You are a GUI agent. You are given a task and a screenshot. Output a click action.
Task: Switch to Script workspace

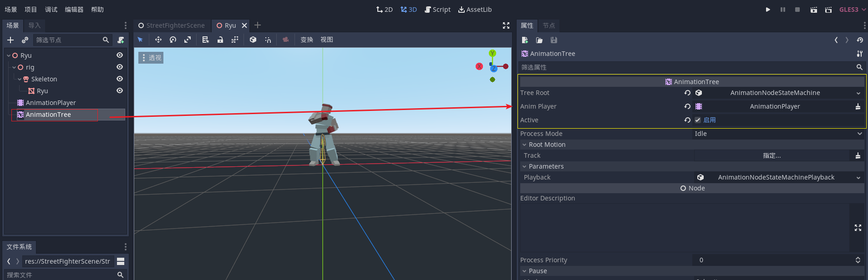tap(437, 10)
